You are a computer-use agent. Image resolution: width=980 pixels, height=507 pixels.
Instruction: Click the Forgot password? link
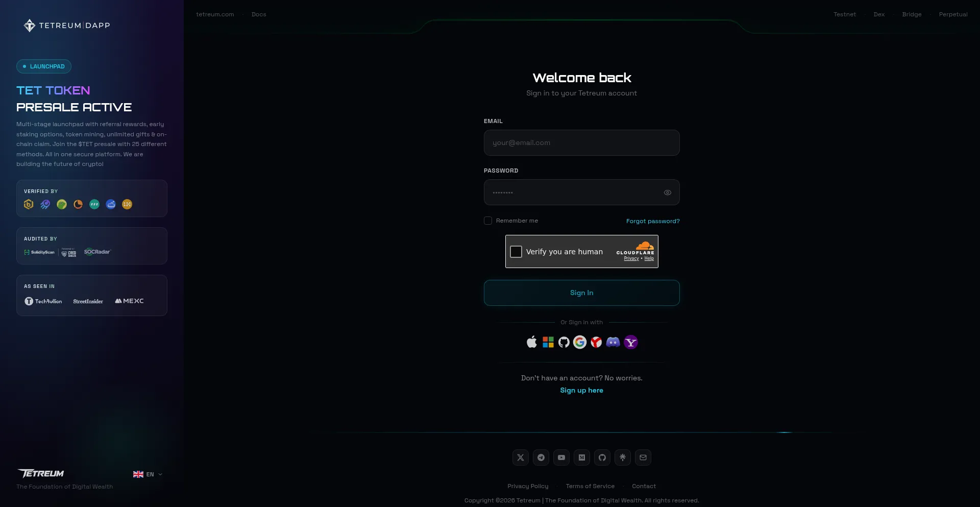(x=653, y=221)
